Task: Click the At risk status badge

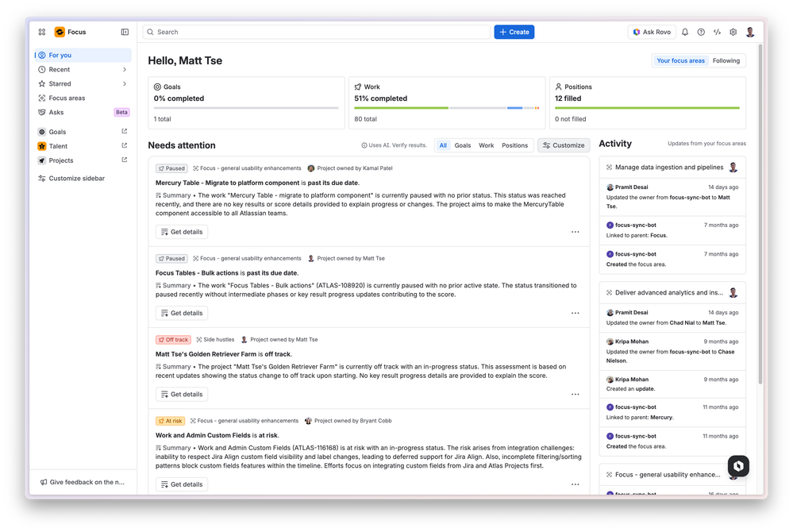Action: (x=170, y=421)
